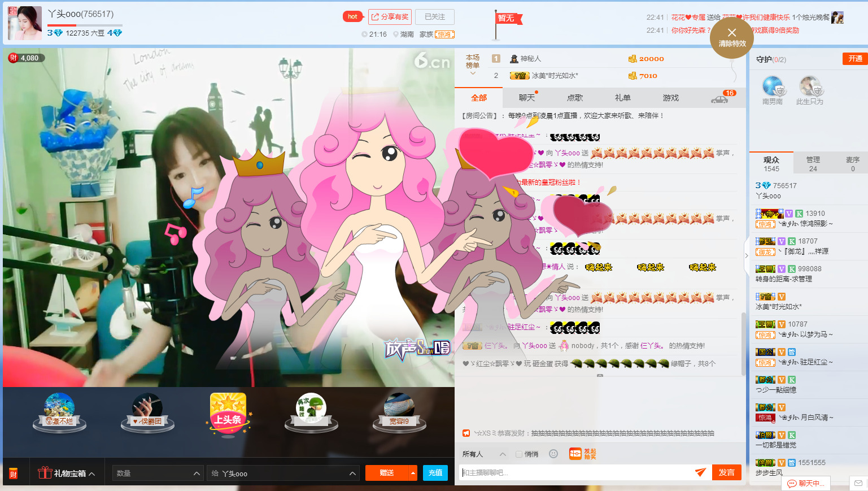Screen dimensions: 868x491
Task: Click the 财 4,080 wealth badge
Action: tap(25, 58)
